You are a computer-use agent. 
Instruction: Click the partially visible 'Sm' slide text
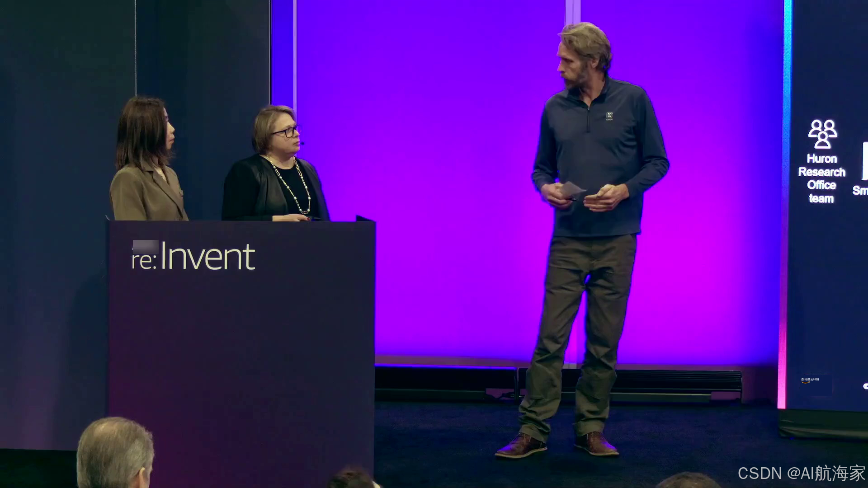click(x=860, y=190)
